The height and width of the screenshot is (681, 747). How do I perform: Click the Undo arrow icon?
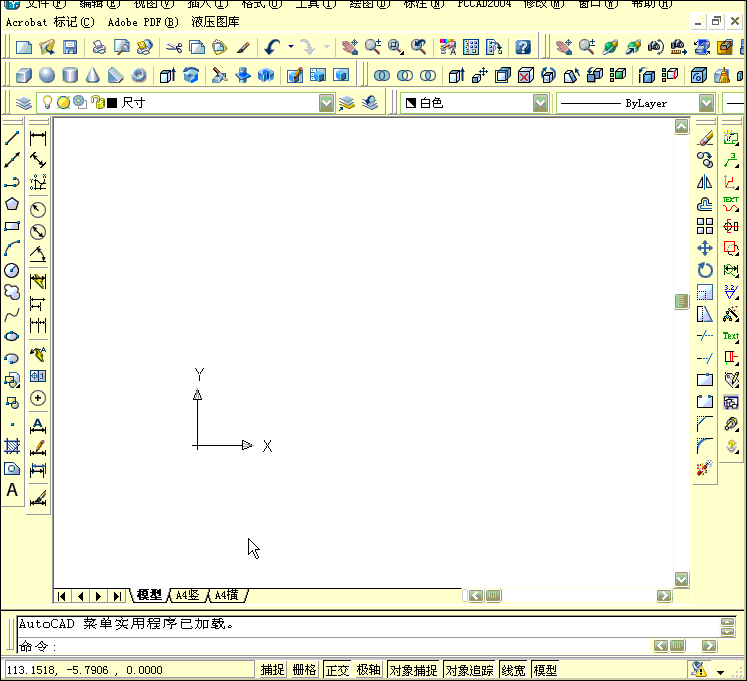click(x=272, y=47)
